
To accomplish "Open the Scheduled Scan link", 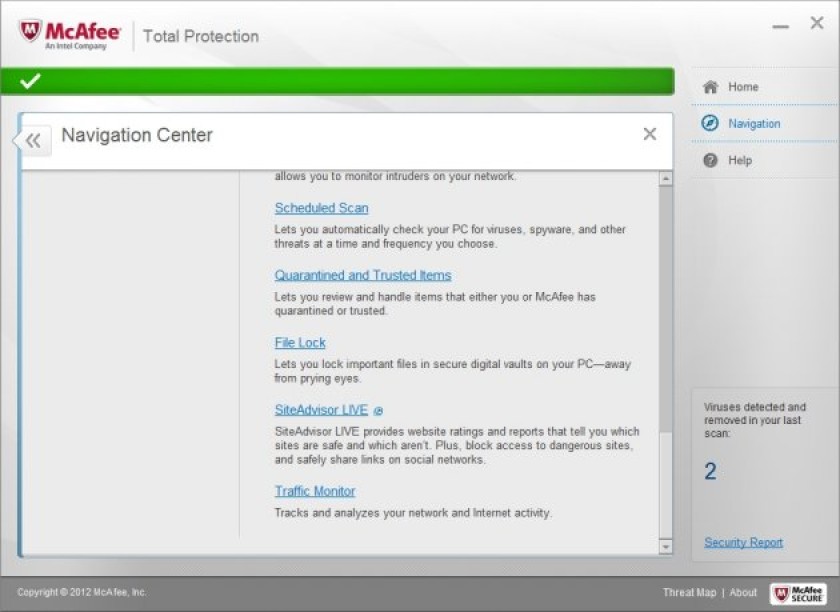I will 321,208.
